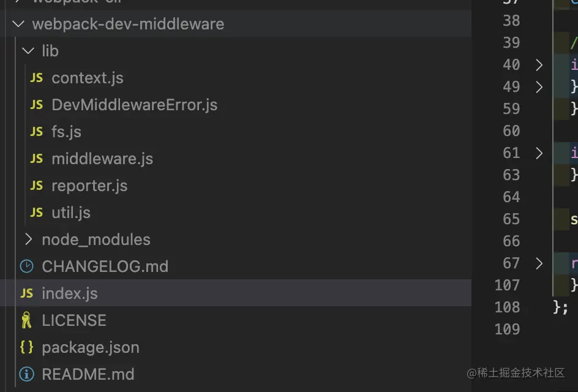Expand folded region at line 67
The height and width of the screenshot is (392, 578).
click(x=539, y=263)
